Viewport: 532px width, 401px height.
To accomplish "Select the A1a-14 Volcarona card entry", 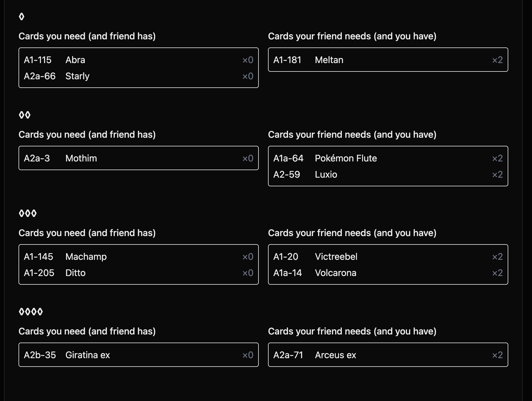I will 388,273.
